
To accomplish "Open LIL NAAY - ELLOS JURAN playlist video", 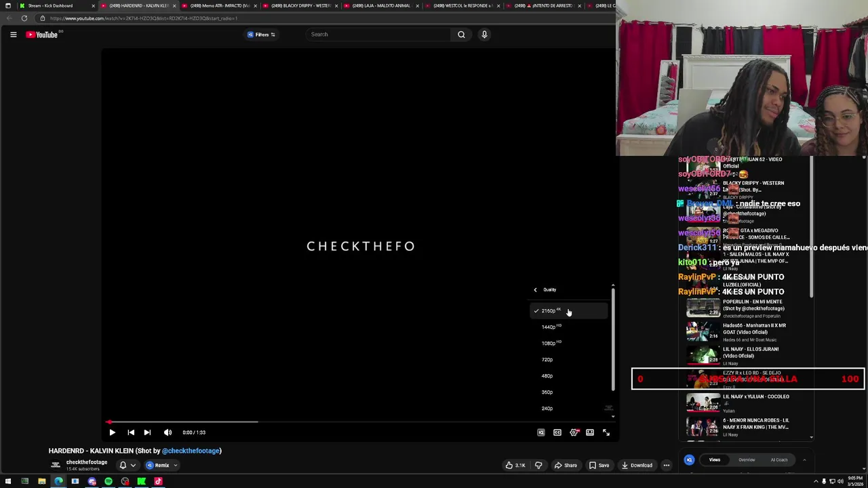I will [746, 356].
